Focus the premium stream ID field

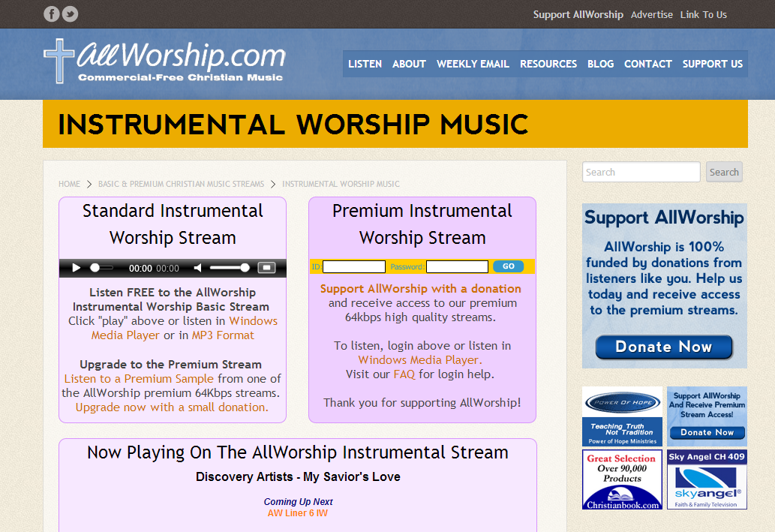point(354,266)
